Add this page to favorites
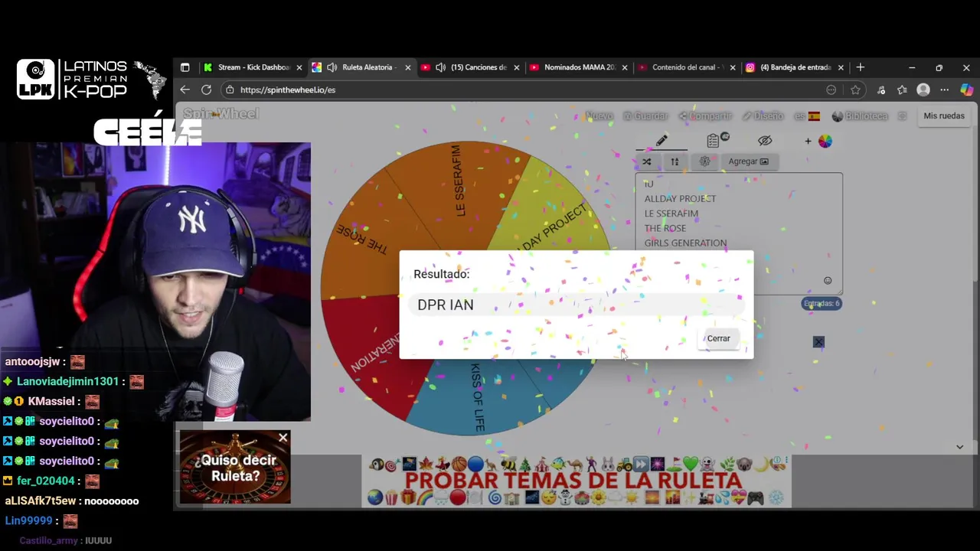This screenshot has width=980, height=551. pyautogui.click(x=855, y=90)
